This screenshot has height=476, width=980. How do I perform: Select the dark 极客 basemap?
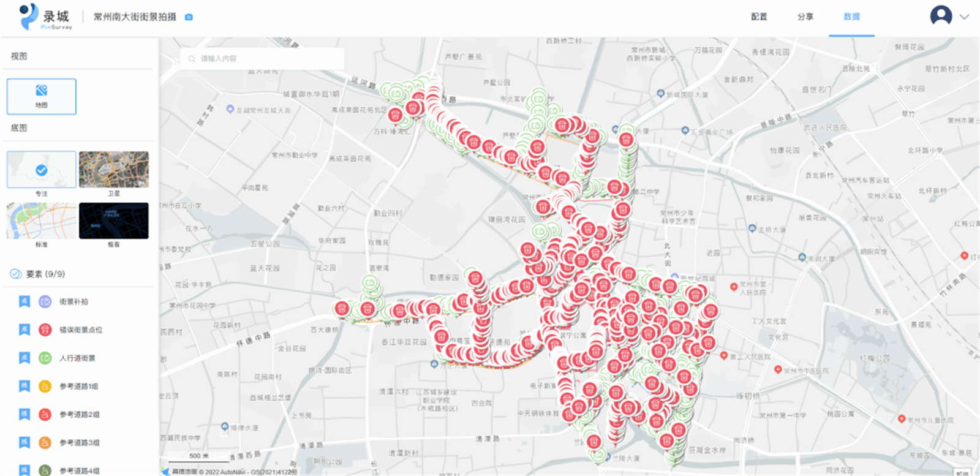click(114, 221)
